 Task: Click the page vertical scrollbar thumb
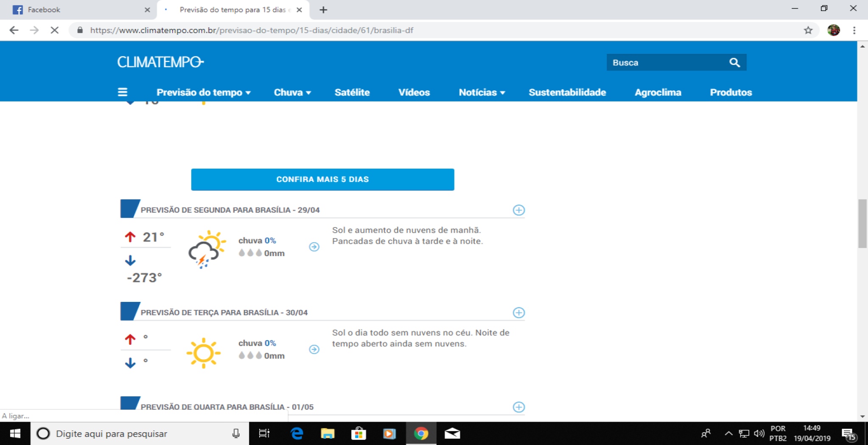tap(862, 223)
